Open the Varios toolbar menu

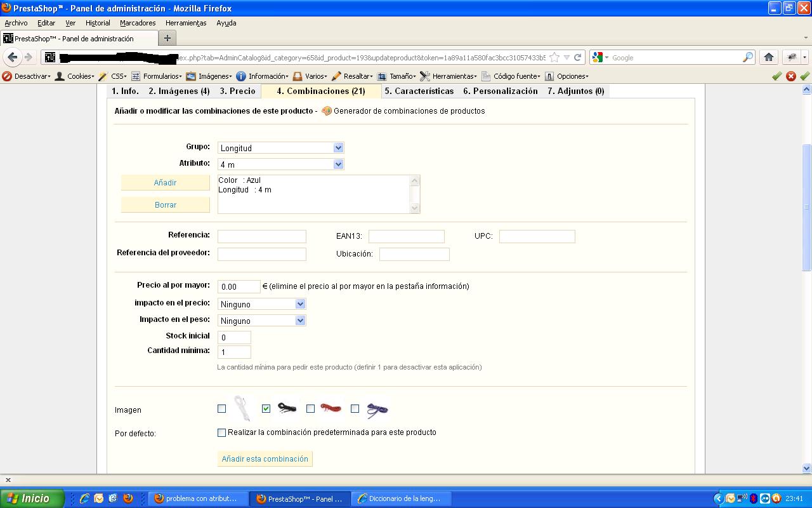pyautogui.click(x=310, y=76)
